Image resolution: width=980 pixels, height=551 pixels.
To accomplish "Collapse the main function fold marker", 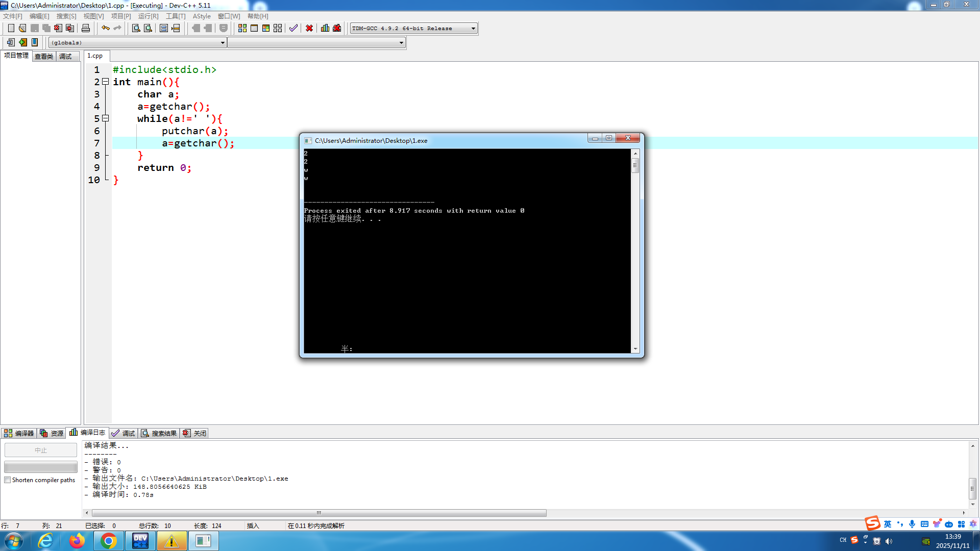I will pos(106,82).
